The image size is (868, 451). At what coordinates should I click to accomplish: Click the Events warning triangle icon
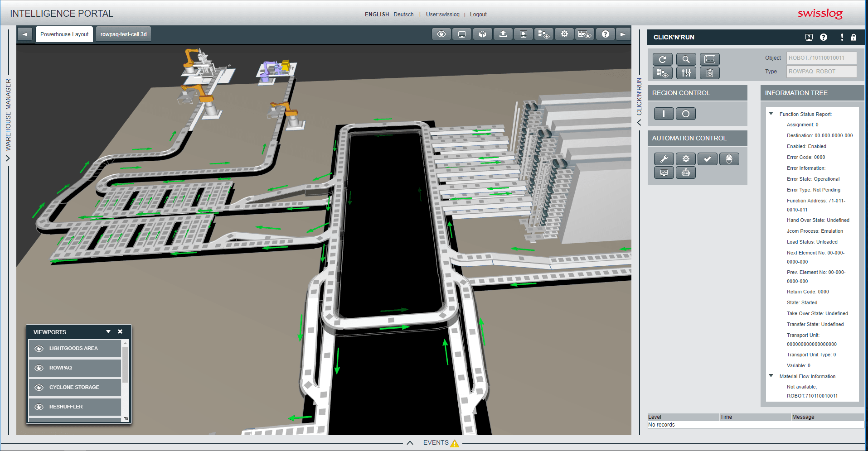(455, 443)
